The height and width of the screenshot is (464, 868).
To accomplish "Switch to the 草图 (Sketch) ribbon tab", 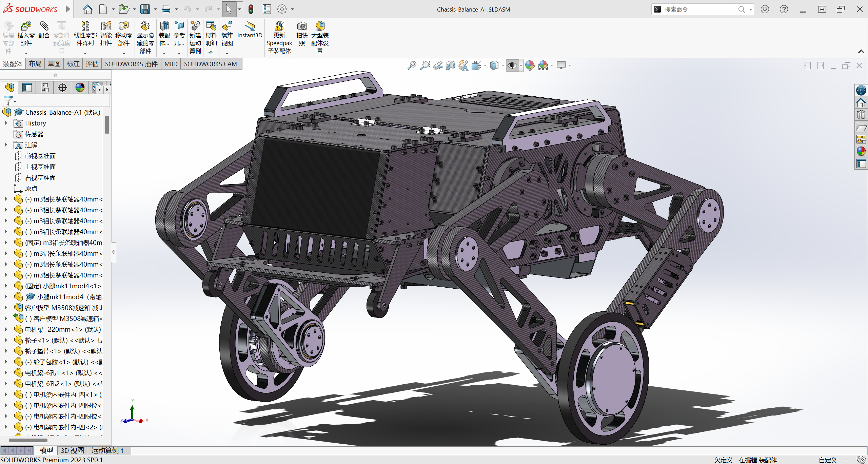I will click(x=54, y=64).
